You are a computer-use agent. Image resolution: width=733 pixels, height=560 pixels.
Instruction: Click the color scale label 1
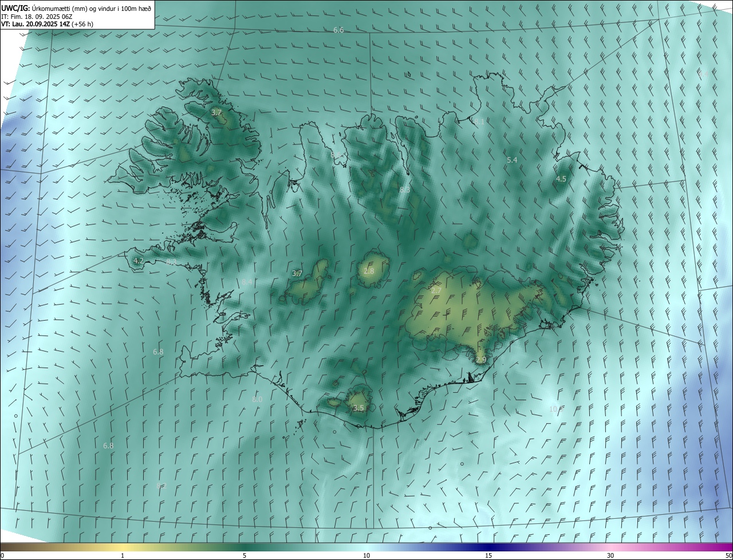coord(123,556)
